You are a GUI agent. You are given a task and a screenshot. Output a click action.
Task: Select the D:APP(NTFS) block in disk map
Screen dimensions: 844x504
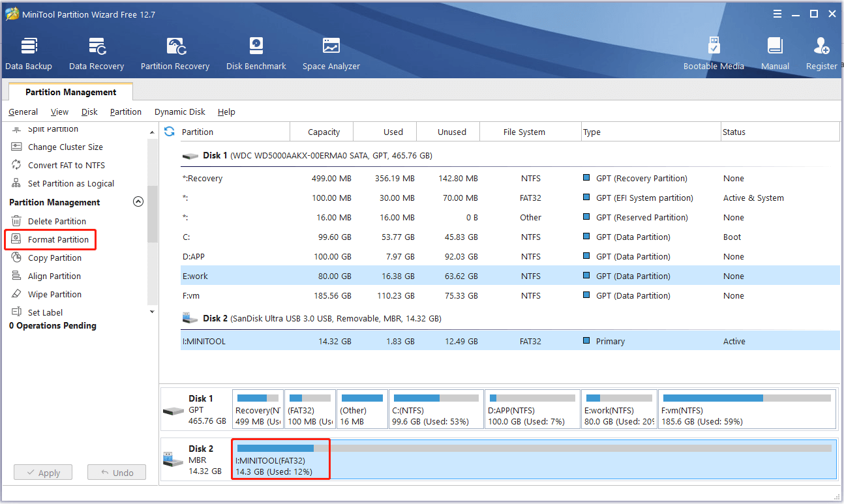click(532, 409)
